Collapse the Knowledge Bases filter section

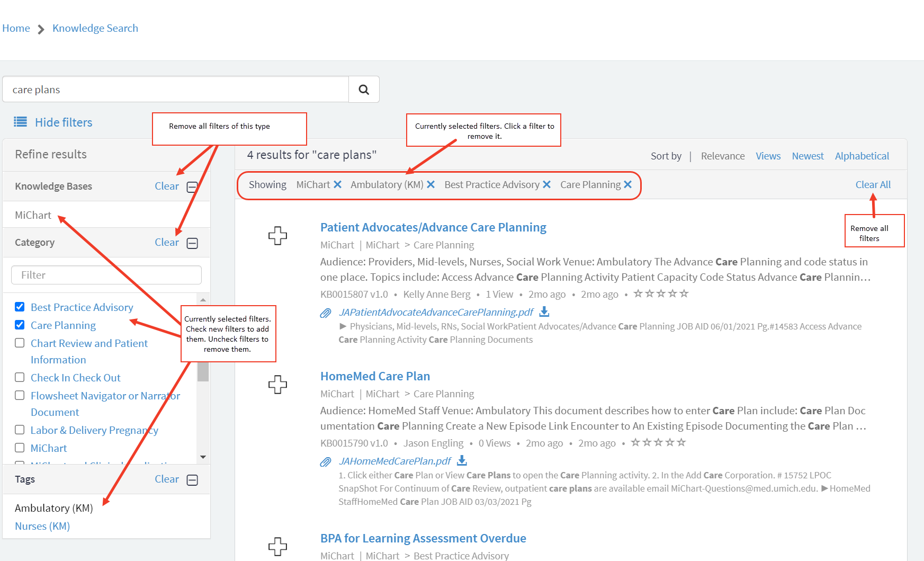(193, 186)
